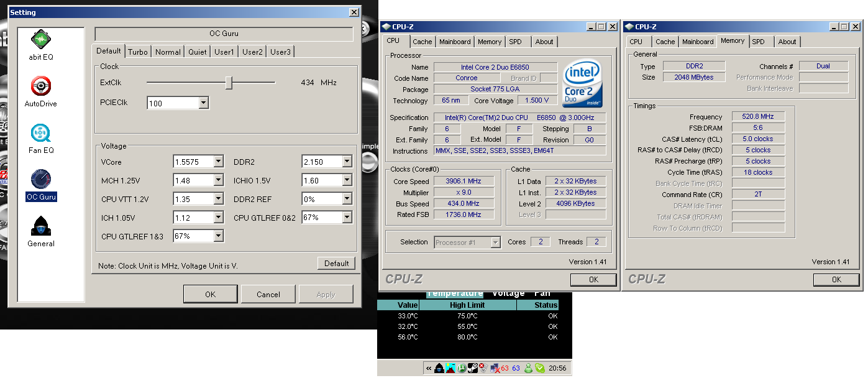Click OK in the left CPU-Z window

(593, 279)
